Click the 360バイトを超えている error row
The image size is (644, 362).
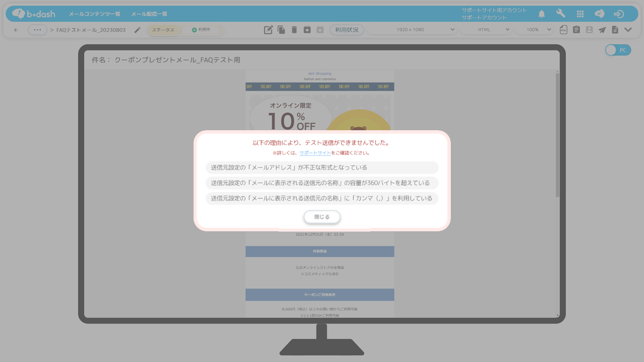point(322,183)
